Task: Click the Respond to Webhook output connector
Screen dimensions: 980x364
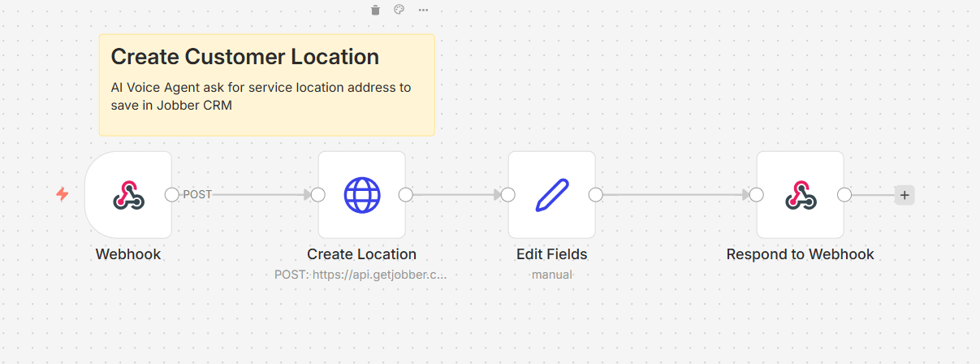Action: pos(844,195)
